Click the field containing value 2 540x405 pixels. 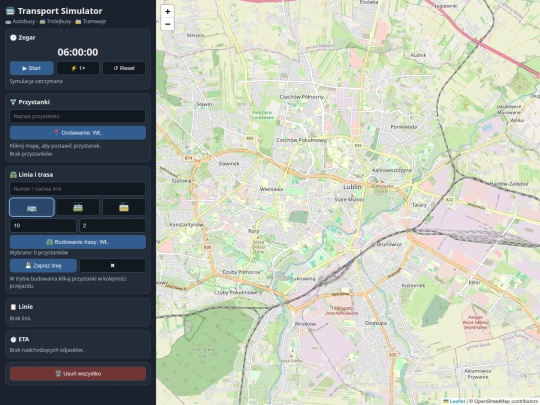click(112, 226)
